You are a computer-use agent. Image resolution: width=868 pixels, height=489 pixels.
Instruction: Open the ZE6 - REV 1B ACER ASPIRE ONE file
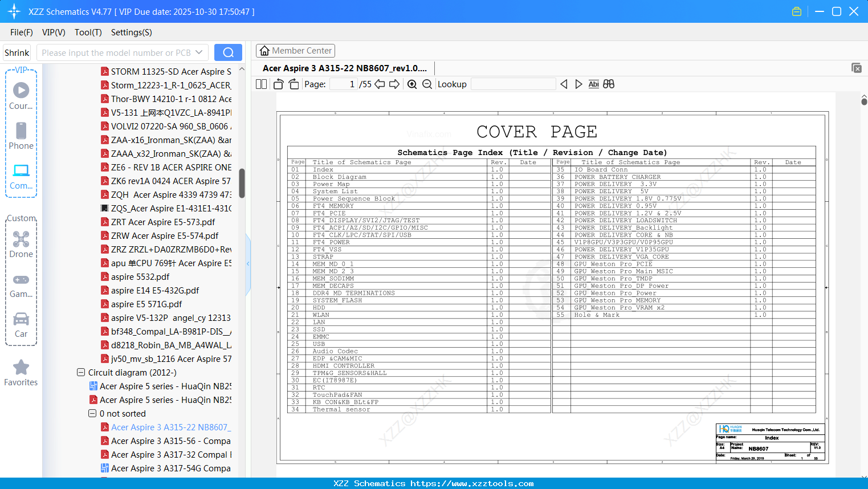166,167
